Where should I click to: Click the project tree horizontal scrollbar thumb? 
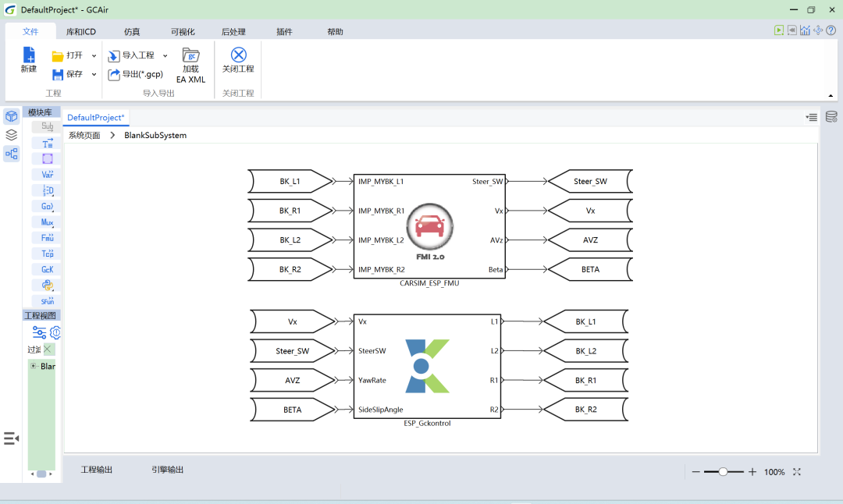coord(41,474)
